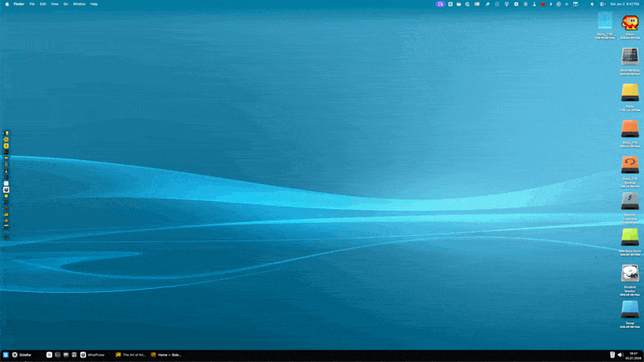Open the Go menu
644x362 pixels.
pos(65,4)
